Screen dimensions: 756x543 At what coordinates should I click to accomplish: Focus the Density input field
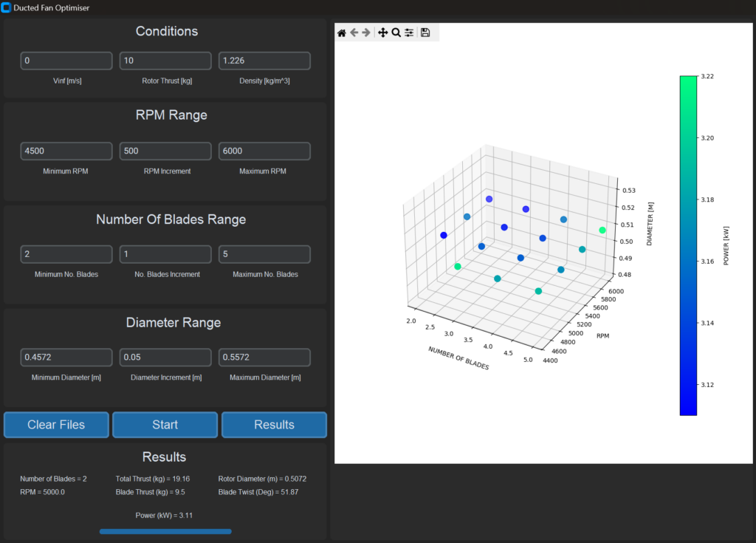(x=265, y=61)
